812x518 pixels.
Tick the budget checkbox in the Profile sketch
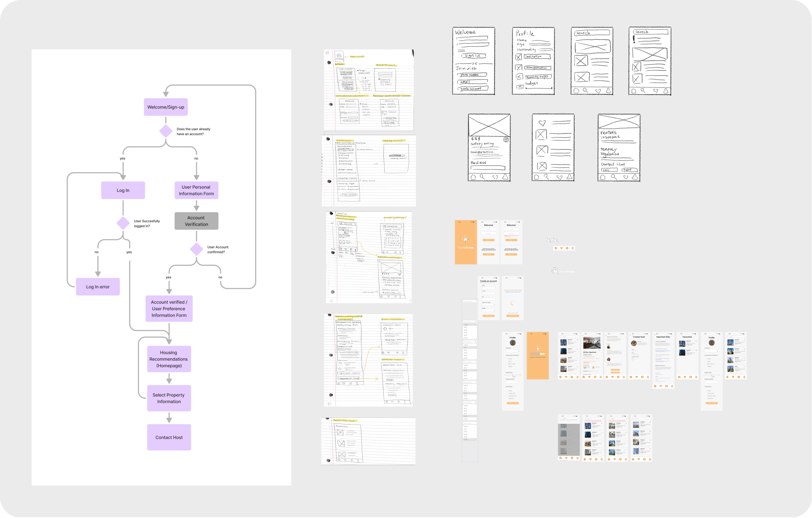[520, 87]
